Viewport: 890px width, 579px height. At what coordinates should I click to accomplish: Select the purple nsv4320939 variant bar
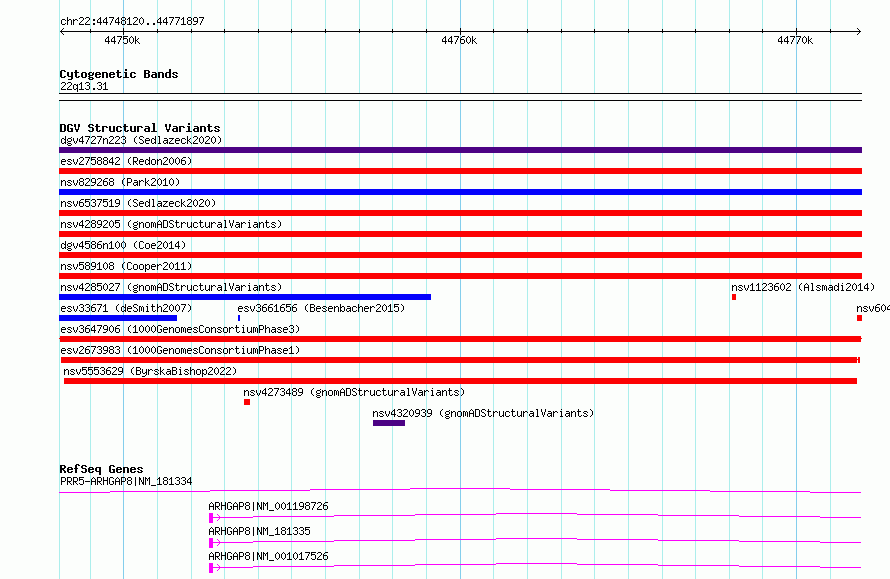389,423
